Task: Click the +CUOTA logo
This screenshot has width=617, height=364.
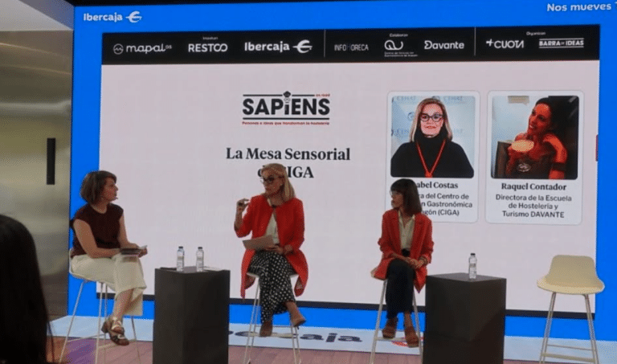Action: tap(505, 43)
